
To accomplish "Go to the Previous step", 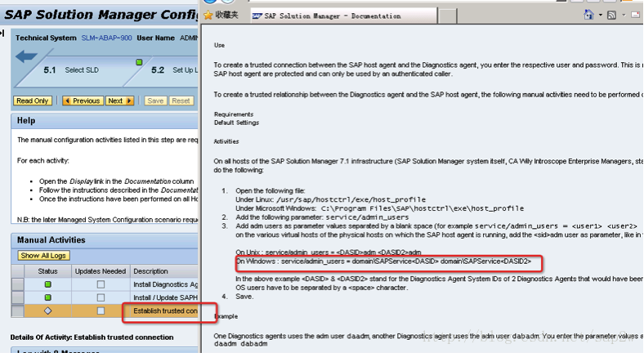I will click(83, 101).
